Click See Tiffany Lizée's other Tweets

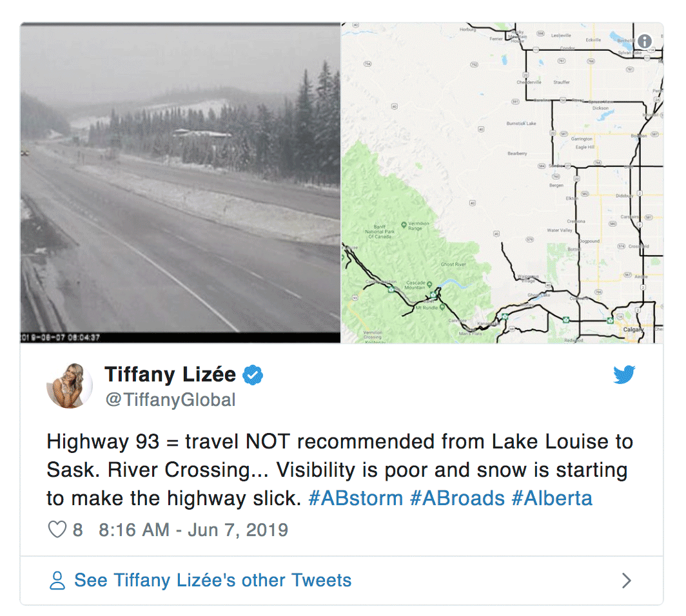click(x=213, y=580)
